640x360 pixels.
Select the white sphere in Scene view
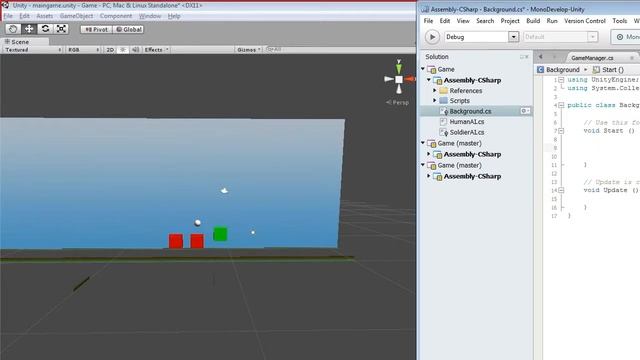(198, 222)
